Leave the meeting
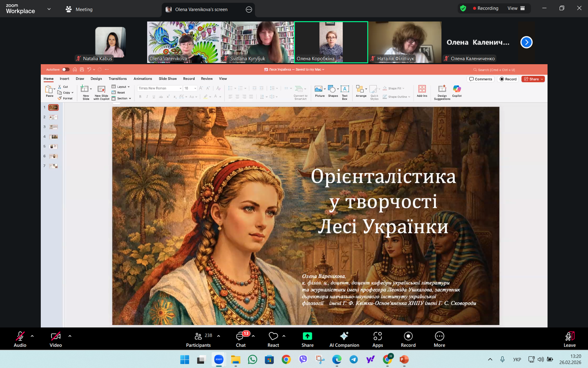This screenshot has height=368, width=588. tap(569, 339)
